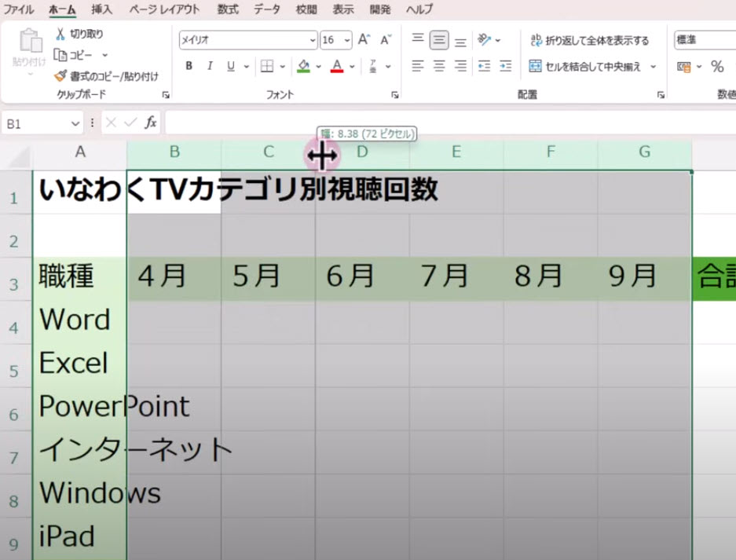The width and height of the screenshot is (736, 560).
Task: Switch to the データ tab
Action: pos(267,9)
